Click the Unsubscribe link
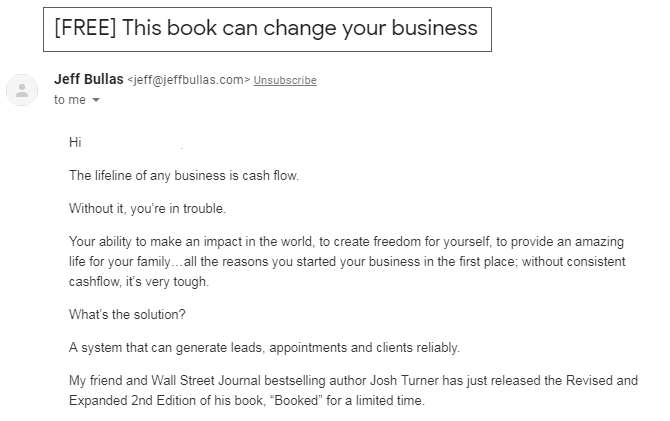Screen dimensions: 670x421 tap(285, 80)
